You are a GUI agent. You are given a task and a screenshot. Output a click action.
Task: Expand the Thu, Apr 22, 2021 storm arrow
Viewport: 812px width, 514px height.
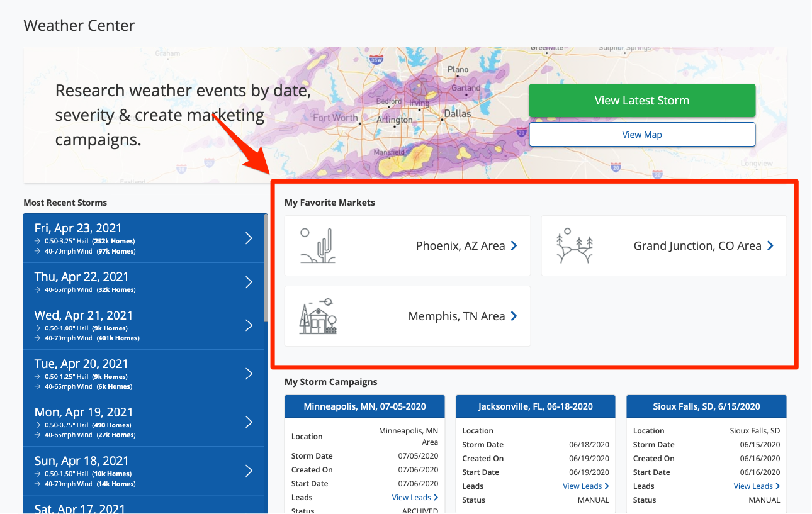(249, 282)
